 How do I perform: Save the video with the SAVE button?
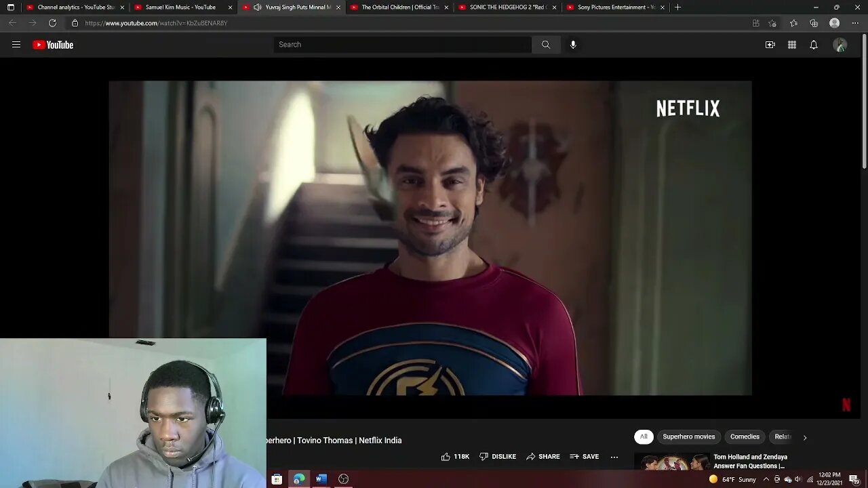585,457
